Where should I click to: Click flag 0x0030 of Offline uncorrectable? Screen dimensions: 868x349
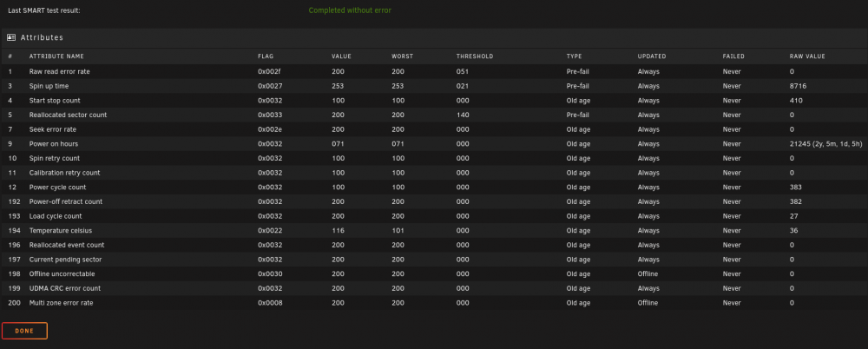coord(270,273)
